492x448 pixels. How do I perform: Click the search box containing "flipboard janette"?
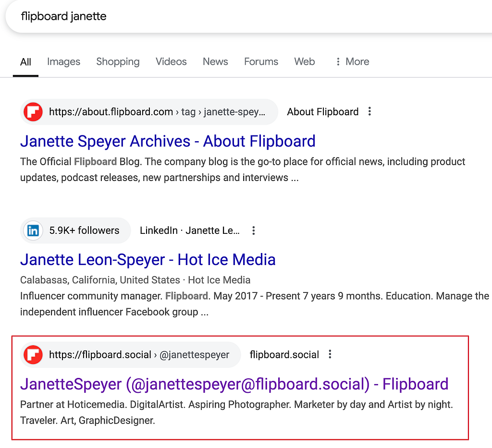click(x=249, y=16)
